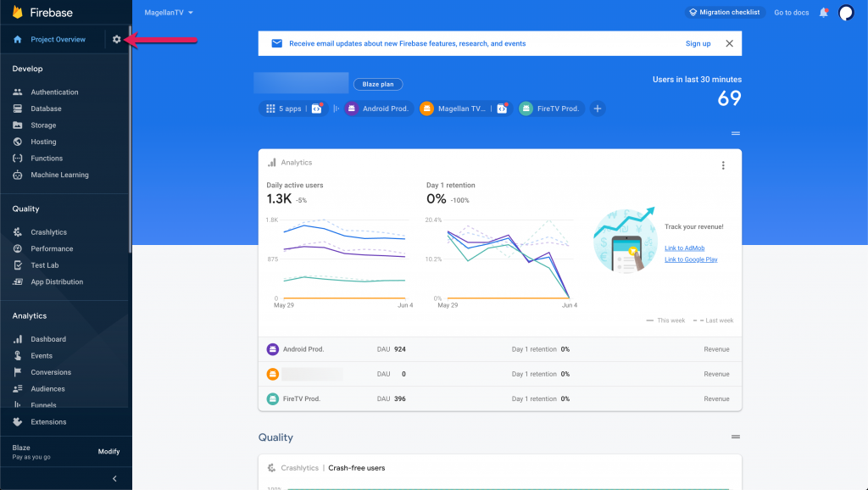Open the MagellanTV project dropdown
868x490 pixels.
(x=169, y=12)
